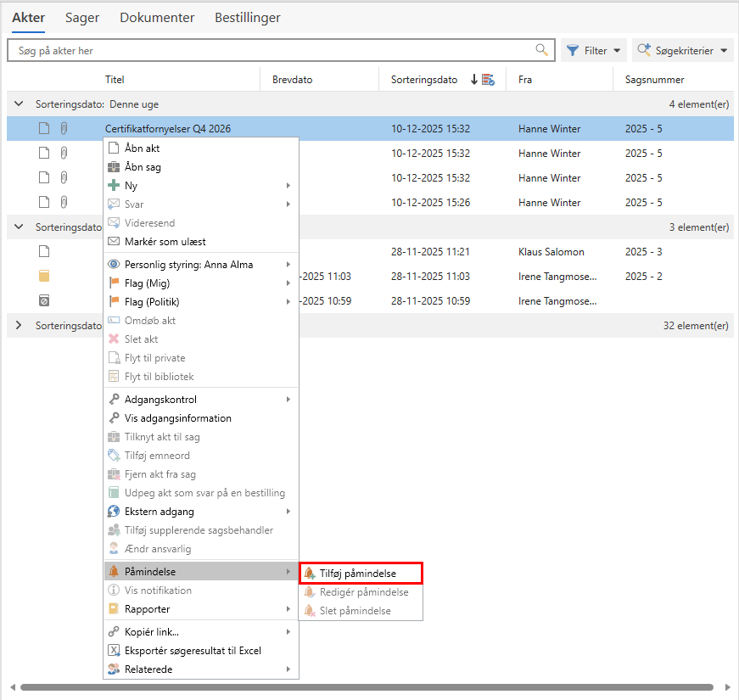This screenshot has height=700, width=739.
Task: Switch to the Sager tab
Action: point(82,18)
